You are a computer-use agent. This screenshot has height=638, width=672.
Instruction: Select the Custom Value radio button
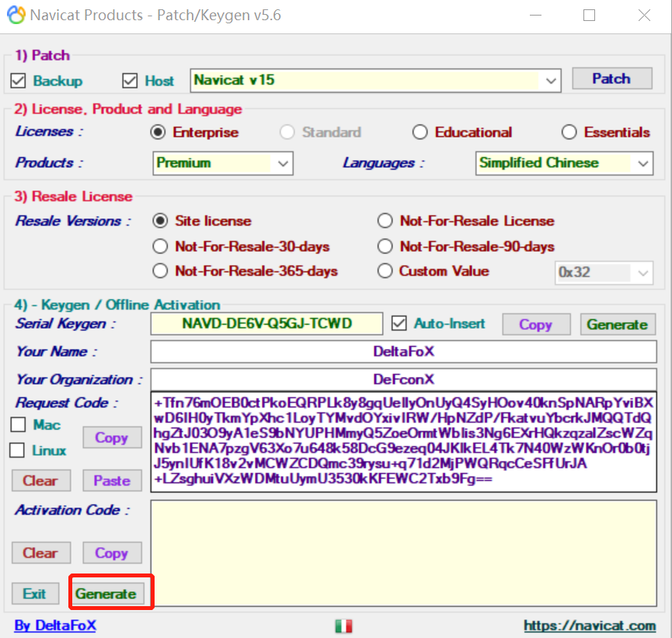[x=385, y=271]
